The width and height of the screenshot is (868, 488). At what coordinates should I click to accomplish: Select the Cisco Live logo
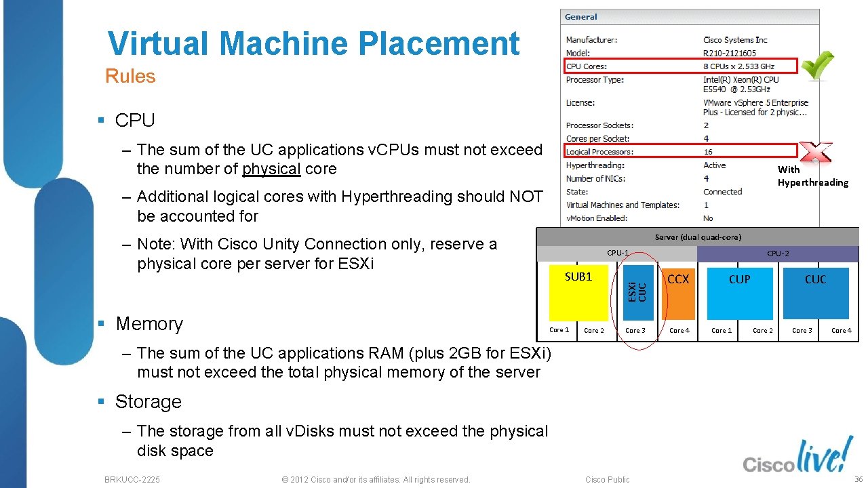pos(797,456)
